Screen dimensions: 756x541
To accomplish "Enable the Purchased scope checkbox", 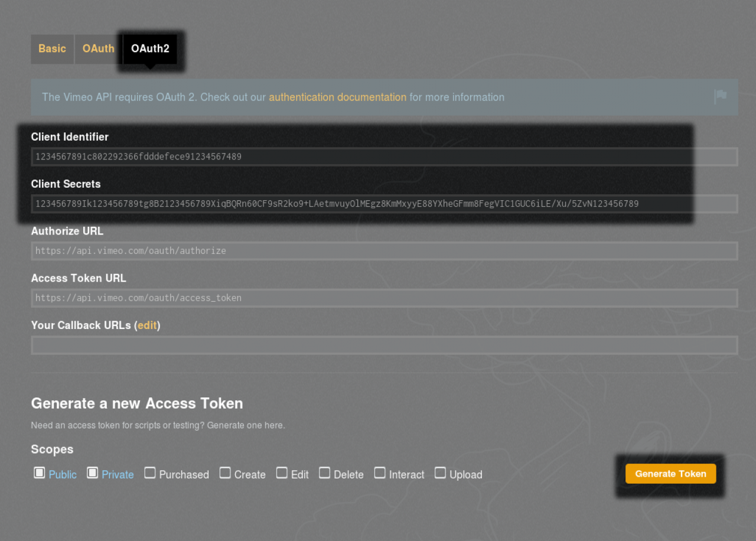I will coord(150,472).
